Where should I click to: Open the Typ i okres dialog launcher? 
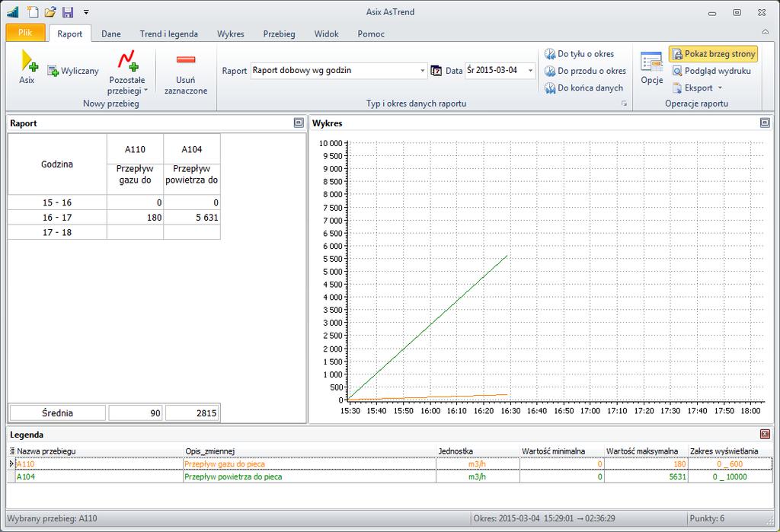pyautogui.click(x=624, y=104)
